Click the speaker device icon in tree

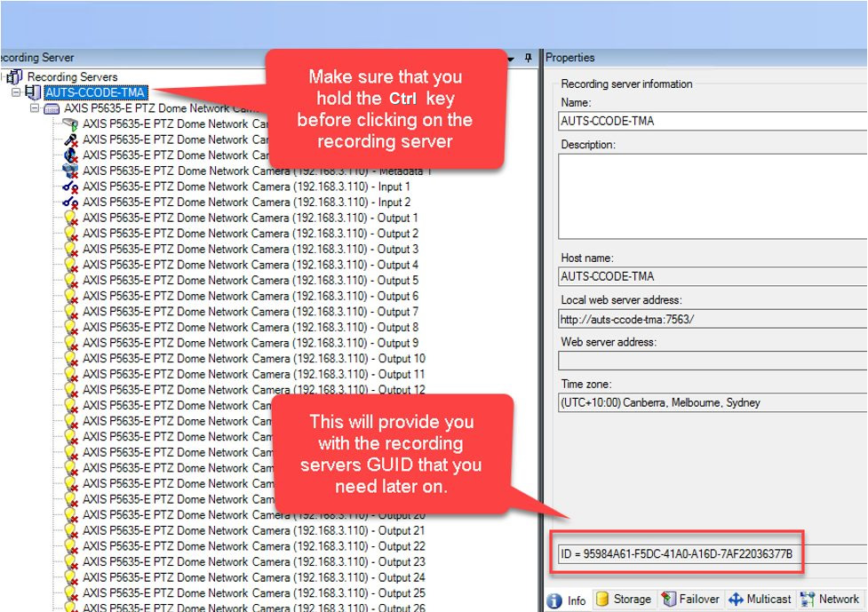coord(71,155)
